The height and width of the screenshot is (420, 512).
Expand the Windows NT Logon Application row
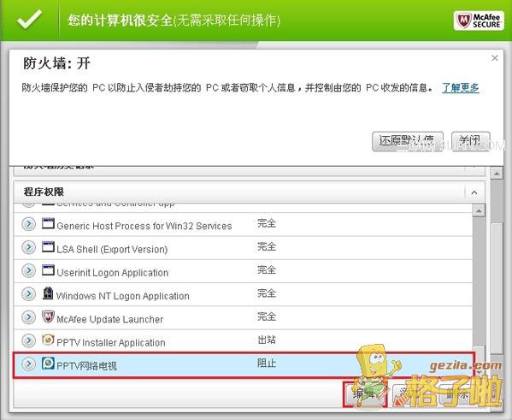pyautogui.click(x=29, y=294)
